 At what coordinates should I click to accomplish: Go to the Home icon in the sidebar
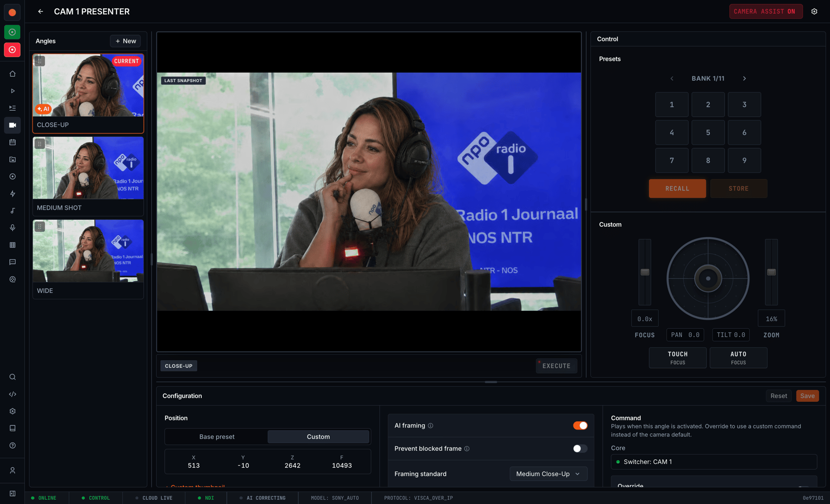click(x=13, y=74)
